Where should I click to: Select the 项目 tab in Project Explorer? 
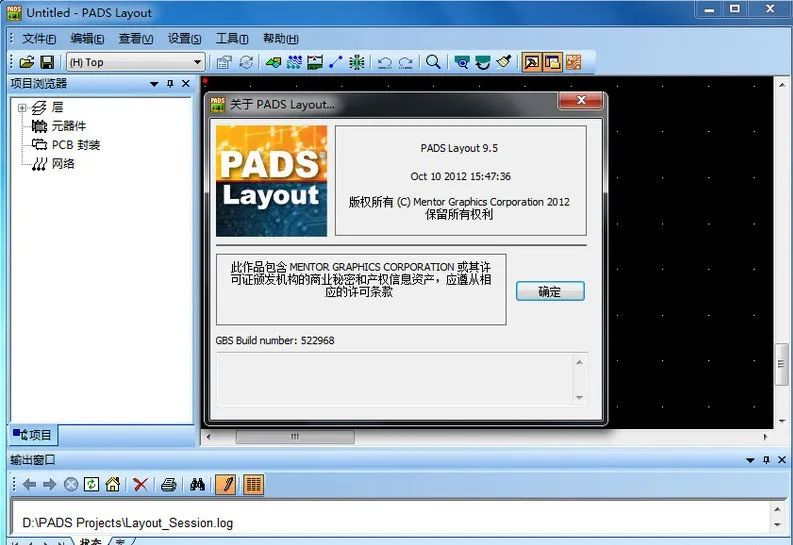click(x=33, y=435)
